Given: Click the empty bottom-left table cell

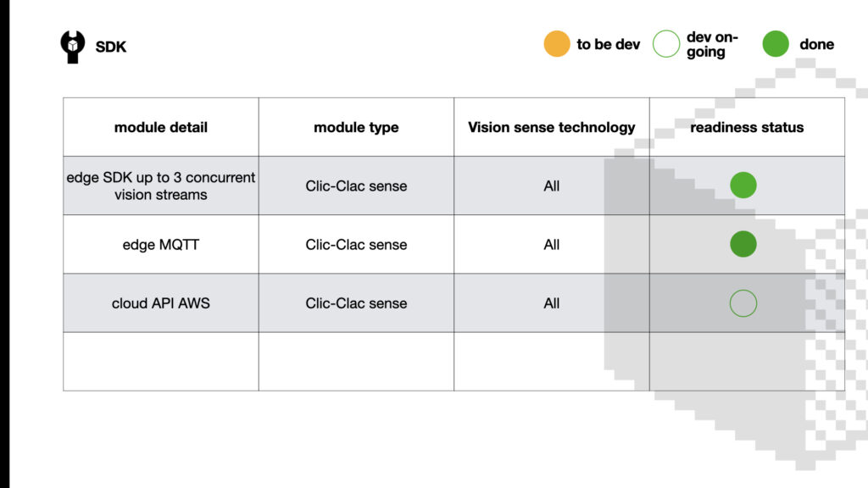Looking at the screenshot, I should [x=160, y=362].
